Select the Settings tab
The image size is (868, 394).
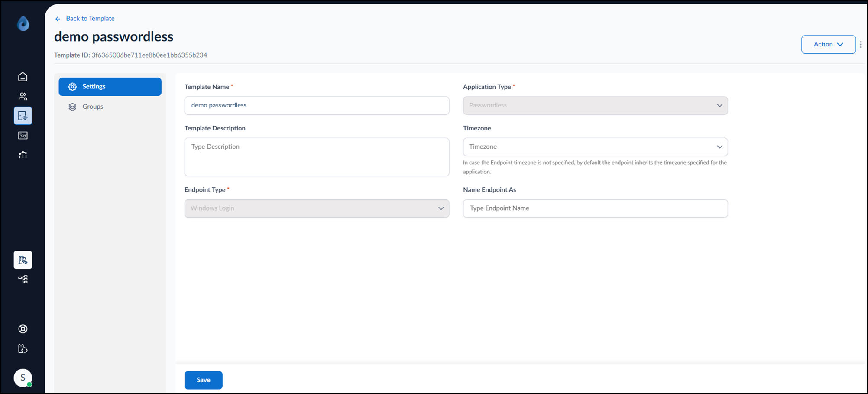(110, 87)
